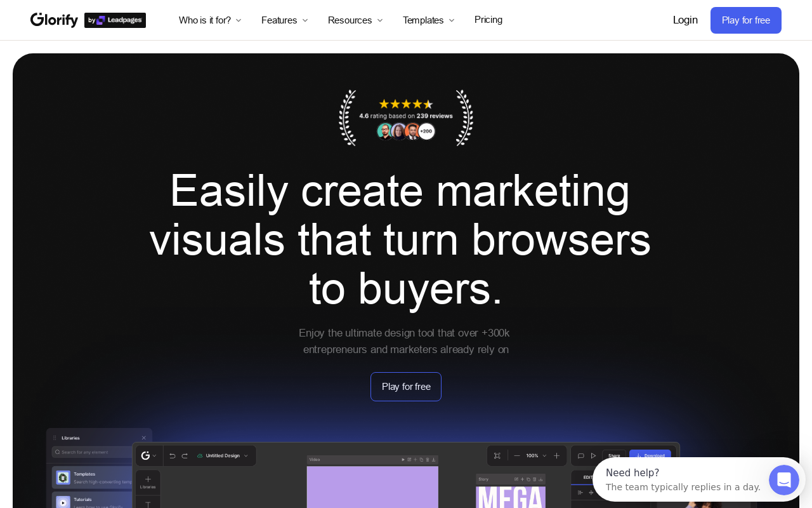Click the 4.6 rating based on 239 reviews text
The height and width of the screenshot is (508, 812).
point(406,116)
